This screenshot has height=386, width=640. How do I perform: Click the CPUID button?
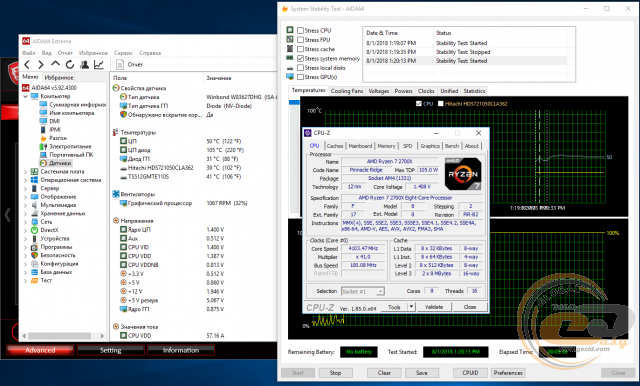pyautogui.click(x=470, y=373)
